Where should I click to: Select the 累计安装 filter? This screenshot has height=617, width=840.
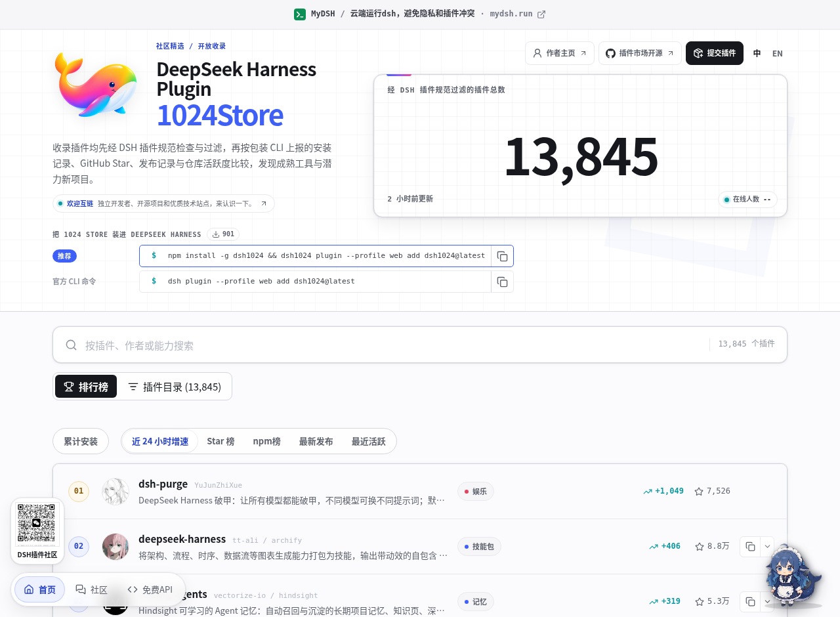[x=81, y=441]
